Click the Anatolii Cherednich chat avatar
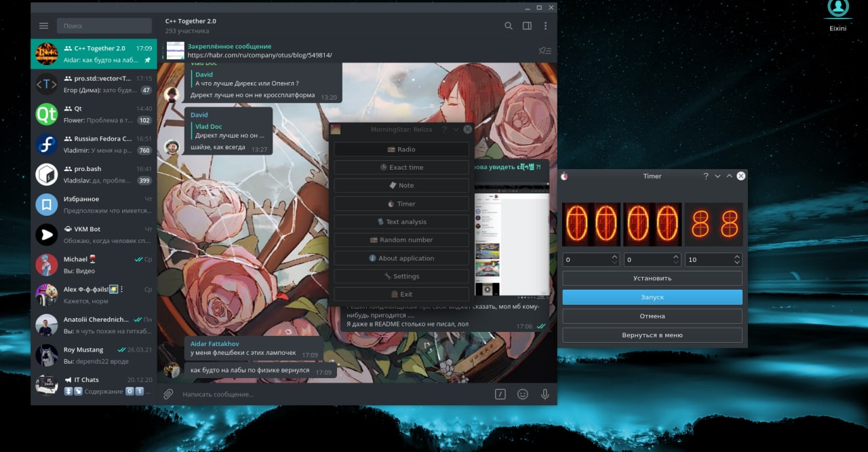The width and height of the screenshot is (868, 452). coord(47,324)
